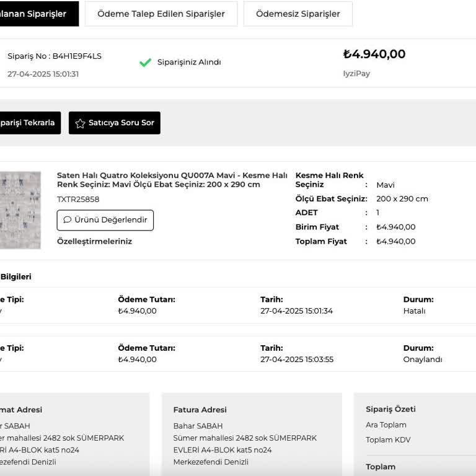Screen dimensions: 476x476
Task: Expand the Özelleştirmeleriniz section
Action: pos(94,242)
